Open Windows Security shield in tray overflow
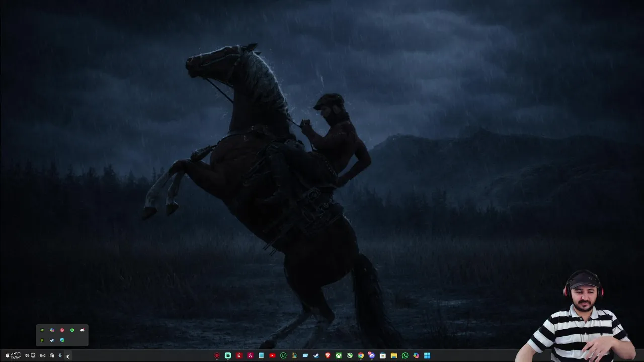Viewport: 644px width, 362px height. tap(62, 340)
